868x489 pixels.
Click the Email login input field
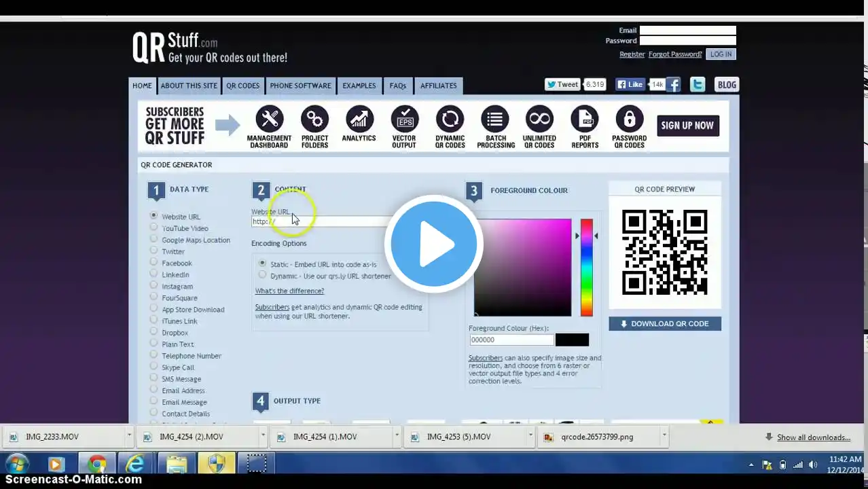click(x=687, y=31)
